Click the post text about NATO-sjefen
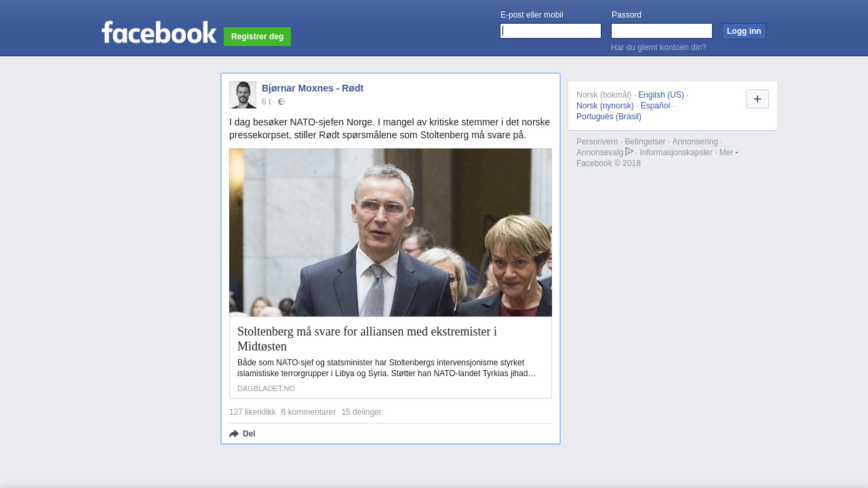The image size is (868, 488). pyautogui.click(x=389, y=129)
